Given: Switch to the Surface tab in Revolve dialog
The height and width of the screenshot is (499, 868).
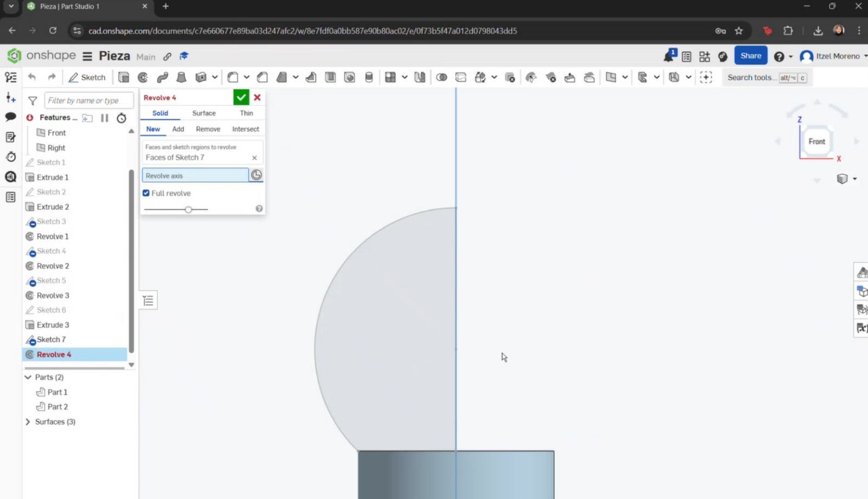Looking at the screenshot, I should click(203, 113).
